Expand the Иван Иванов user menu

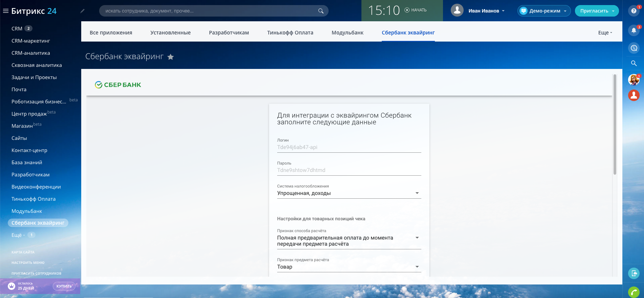486,11
